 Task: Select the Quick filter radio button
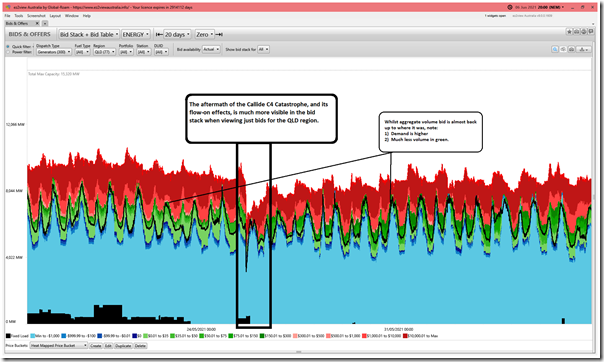tap(8, 47)
